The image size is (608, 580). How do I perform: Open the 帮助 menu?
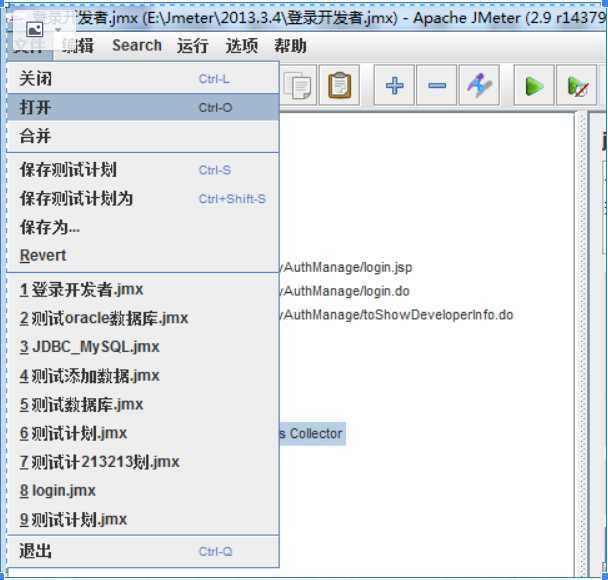290,45
